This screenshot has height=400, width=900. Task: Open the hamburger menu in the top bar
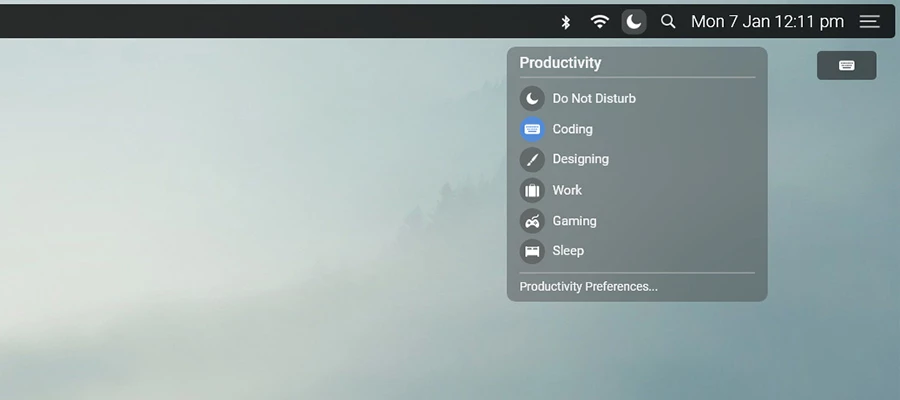870,21
